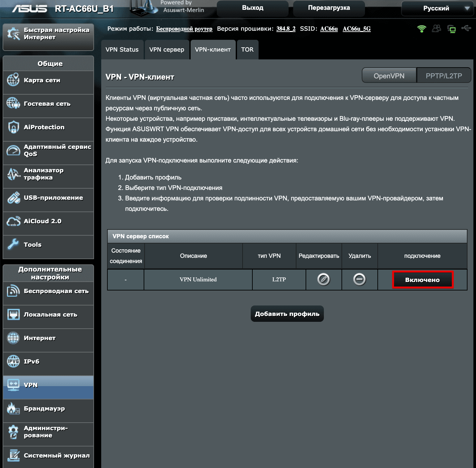The width and height of the screenshot is (476, 468).
Task: Click the firmware version 384.8_2 link
Action: (286, 29)
